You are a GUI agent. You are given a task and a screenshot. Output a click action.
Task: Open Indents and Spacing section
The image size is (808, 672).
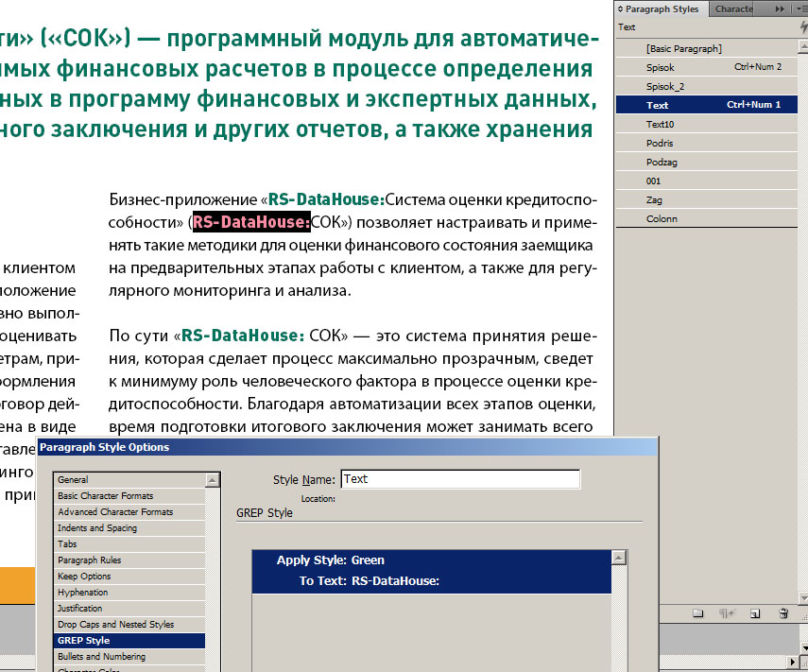[129, 527]
